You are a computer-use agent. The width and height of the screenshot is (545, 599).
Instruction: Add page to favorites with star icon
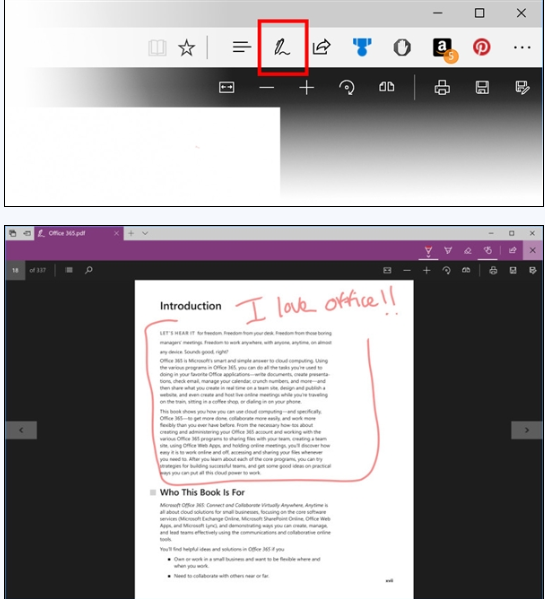pyautogui.click(x=187, y=48)
